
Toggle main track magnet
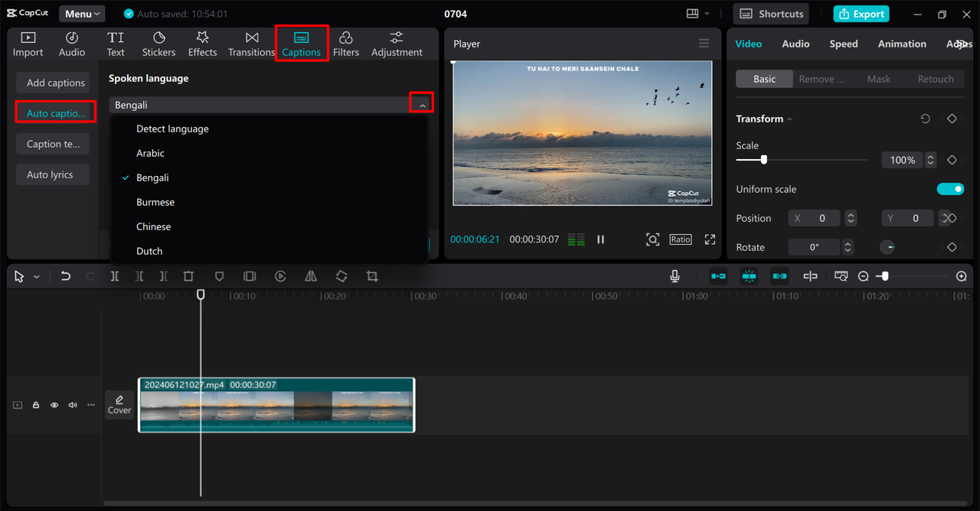(718, 276)
